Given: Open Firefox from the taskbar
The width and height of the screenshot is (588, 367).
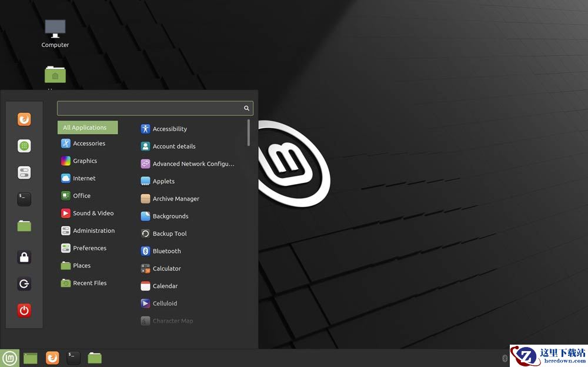Looking at the screenshot, I should click(52, 358).
